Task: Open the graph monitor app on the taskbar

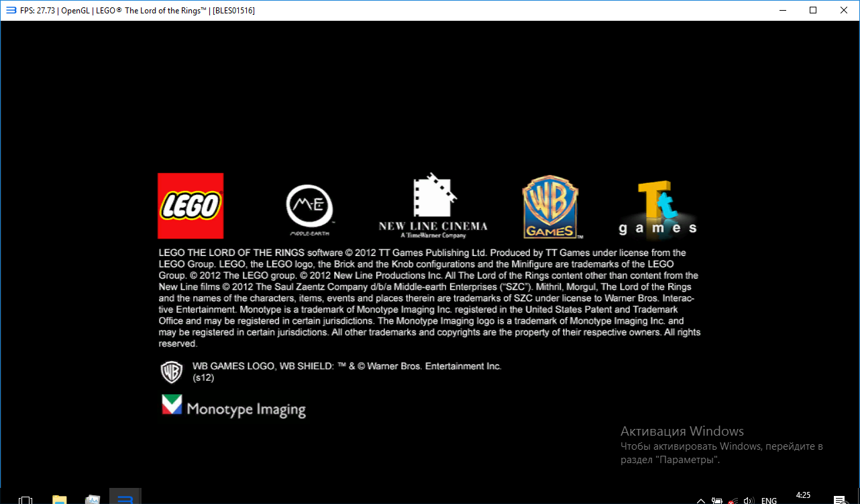Action: (93, 499)
